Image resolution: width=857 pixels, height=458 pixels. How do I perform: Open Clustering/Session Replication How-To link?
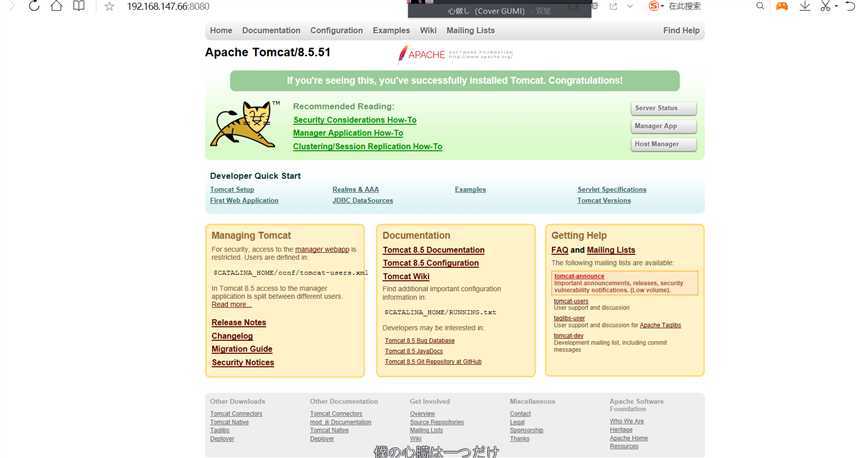tap(368, 146)
